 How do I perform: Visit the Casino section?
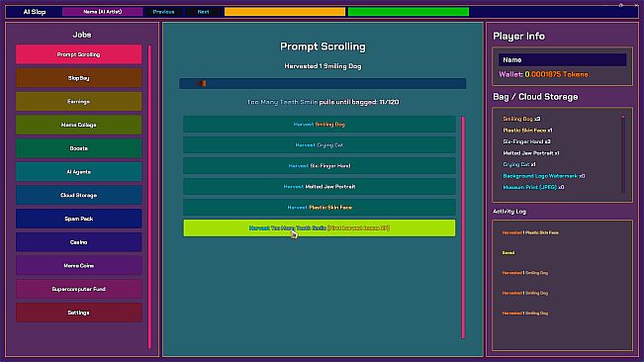(79, 242)
